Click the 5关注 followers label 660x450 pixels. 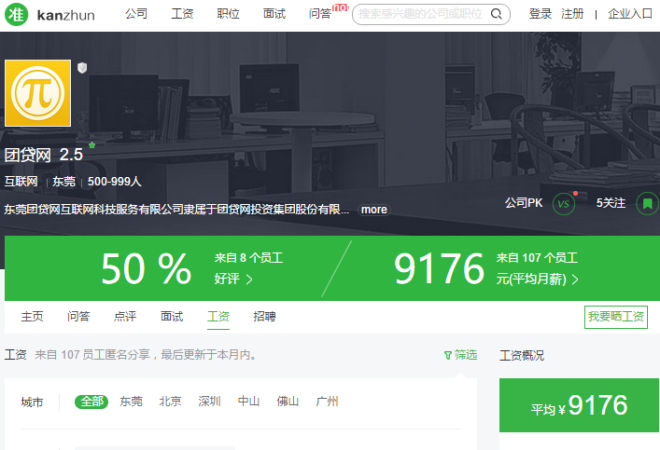(611, 203)
